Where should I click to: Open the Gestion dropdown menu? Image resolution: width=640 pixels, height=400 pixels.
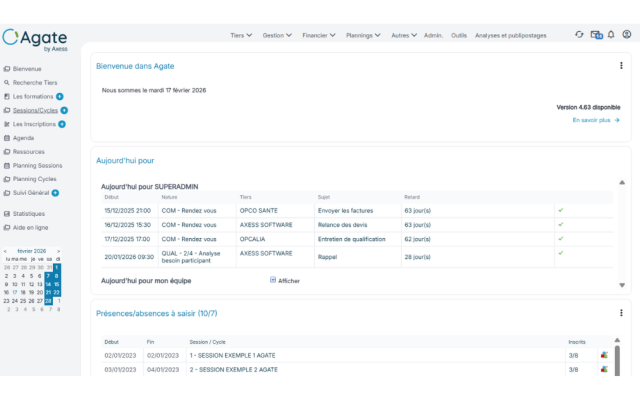(277, 35)
